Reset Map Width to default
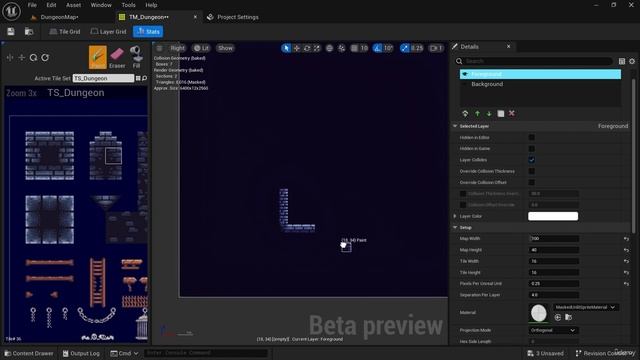This screenshot has width=640, height=360. point(626,239)
